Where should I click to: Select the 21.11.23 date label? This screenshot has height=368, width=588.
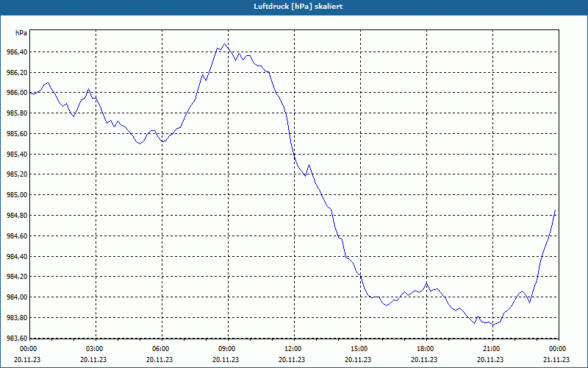click(556, 360)
